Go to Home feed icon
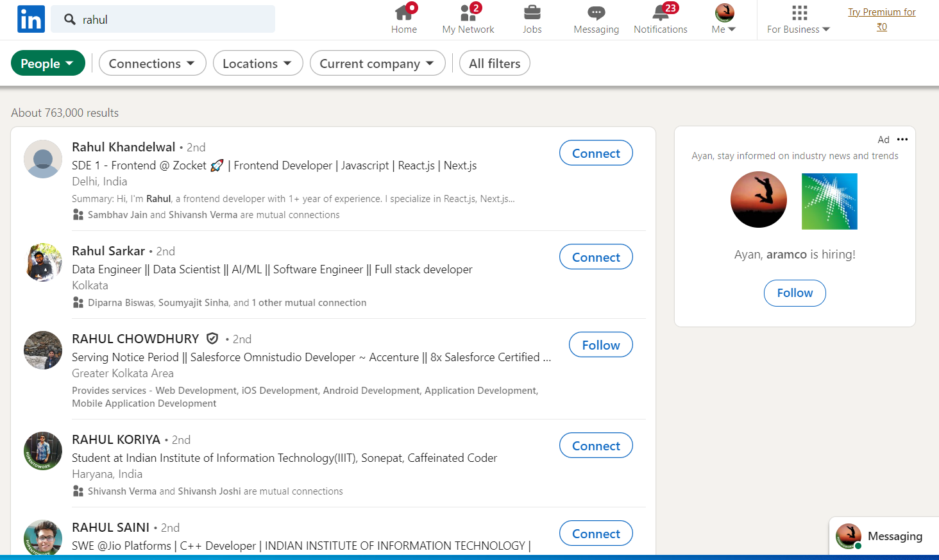Viewport: 939px width, 560px height. (x=403, y=13)
